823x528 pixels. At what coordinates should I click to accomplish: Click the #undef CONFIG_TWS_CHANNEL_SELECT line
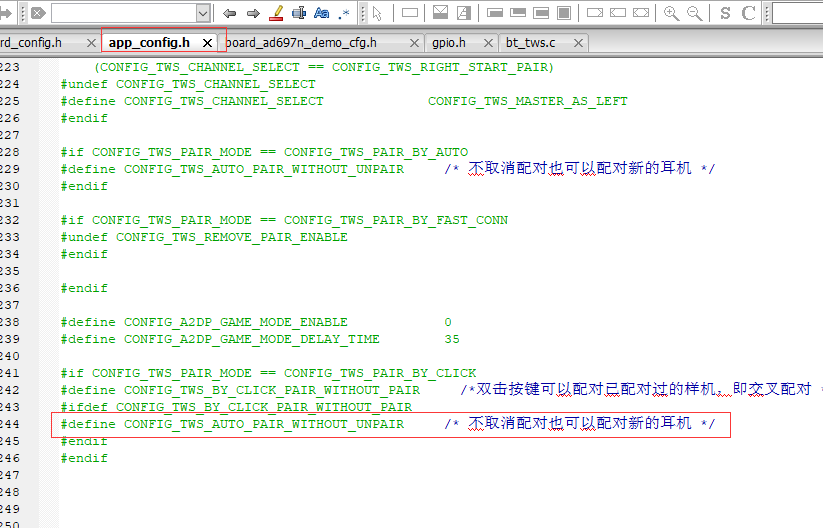coord(188,84)
